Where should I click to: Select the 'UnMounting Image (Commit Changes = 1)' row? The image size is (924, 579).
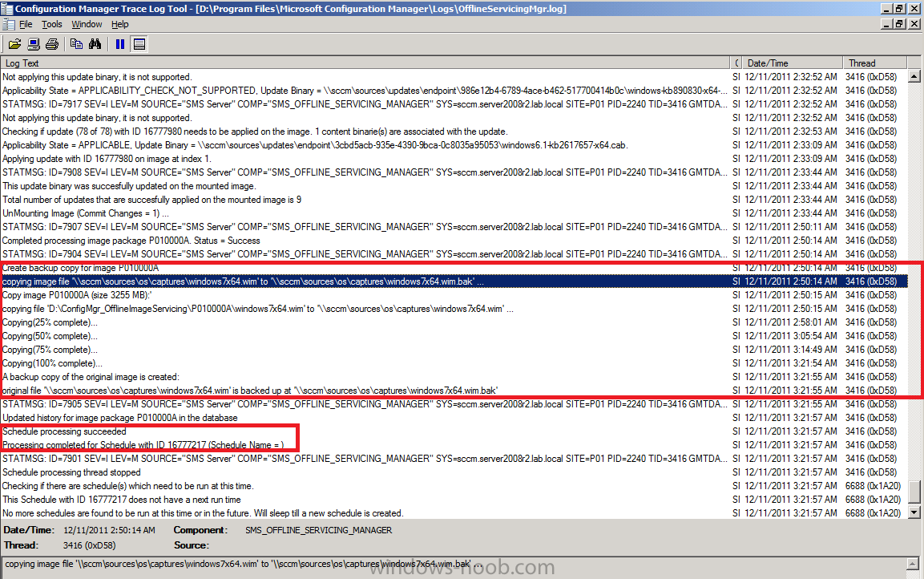click(454, 213)
